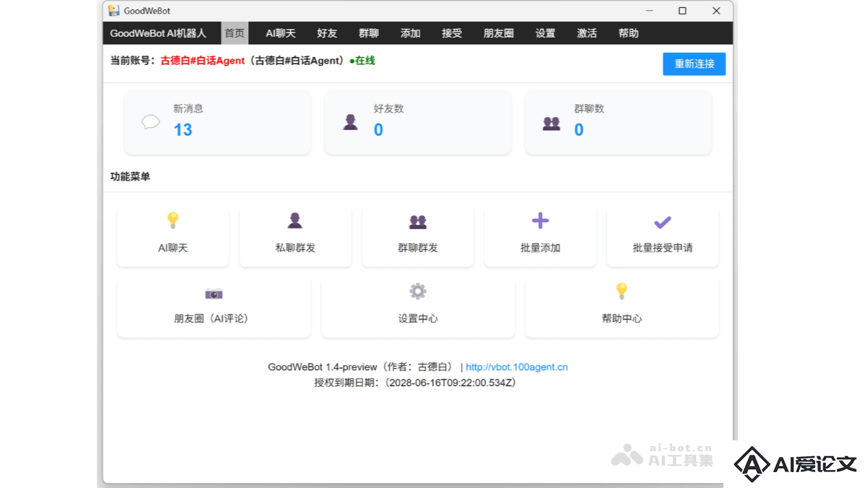The height and width of the screenshot is (488, 868).
Task: Click the 重新连接 button
Action: 694,64
